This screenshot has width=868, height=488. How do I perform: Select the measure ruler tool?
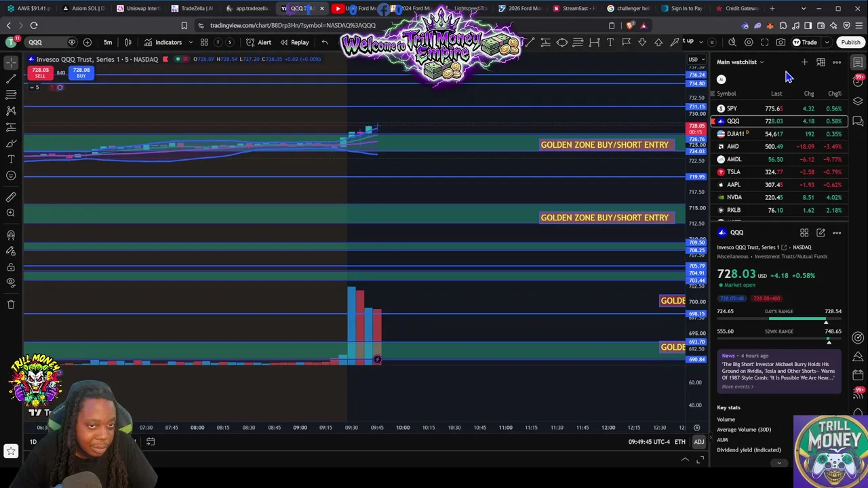11,197
